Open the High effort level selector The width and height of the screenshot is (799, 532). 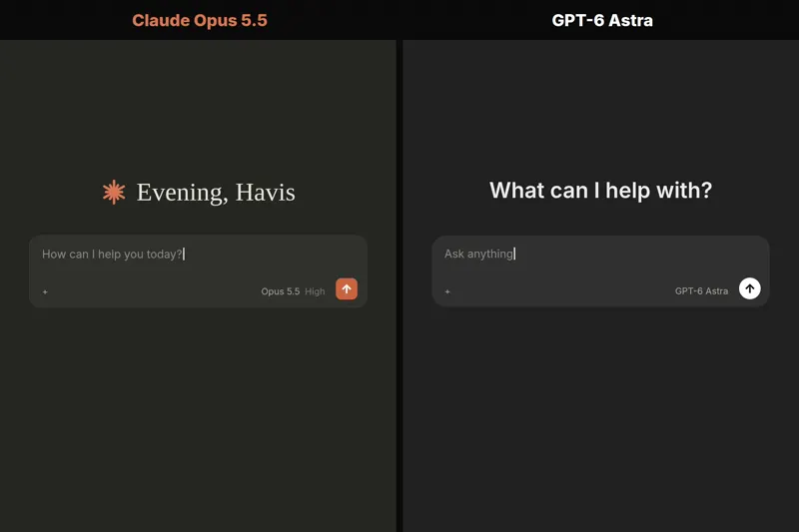point(315,291)
